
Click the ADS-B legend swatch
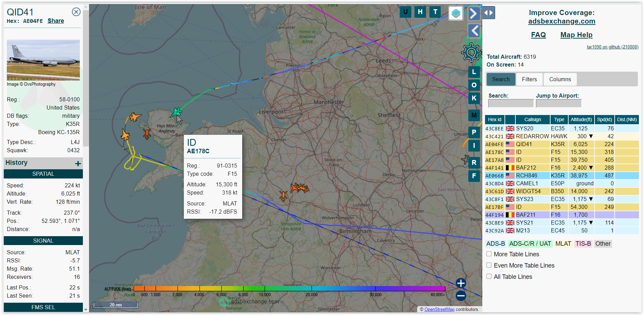[x=495, y=244]
